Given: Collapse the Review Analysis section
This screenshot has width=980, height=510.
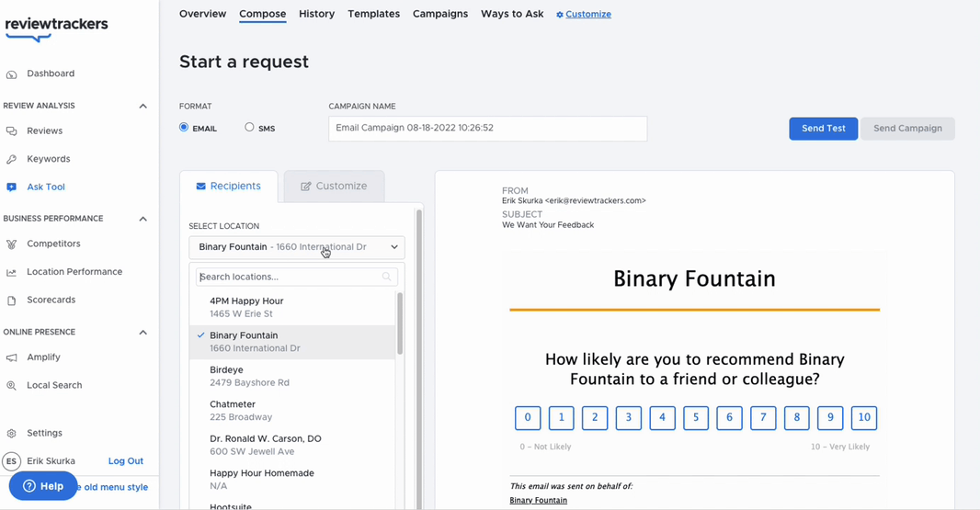Looking at the screenshot, I should (143, 107).
